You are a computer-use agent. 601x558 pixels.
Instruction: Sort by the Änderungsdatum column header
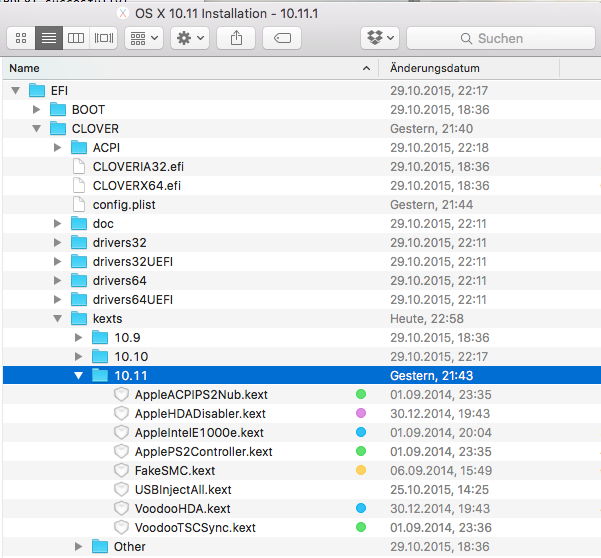(x=469, y=68)
